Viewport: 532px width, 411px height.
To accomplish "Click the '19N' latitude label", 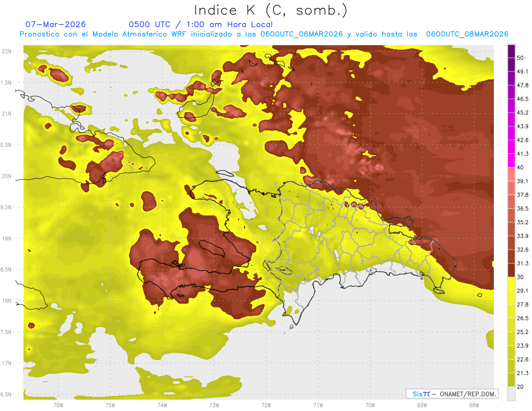I will point(6,239).
